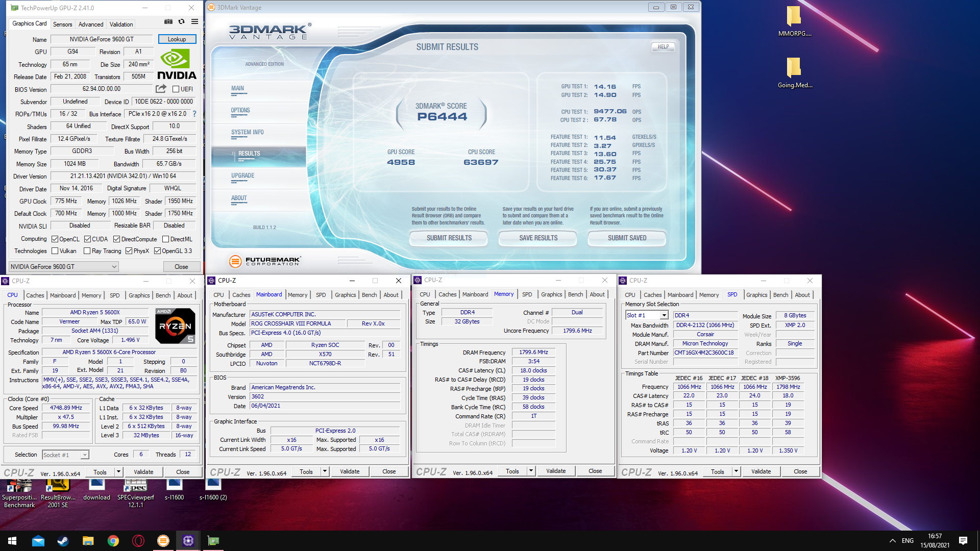Click the Futuremark logo icon in 3DMark
Screen dimensions: 980x551
(x=235, y=261)
